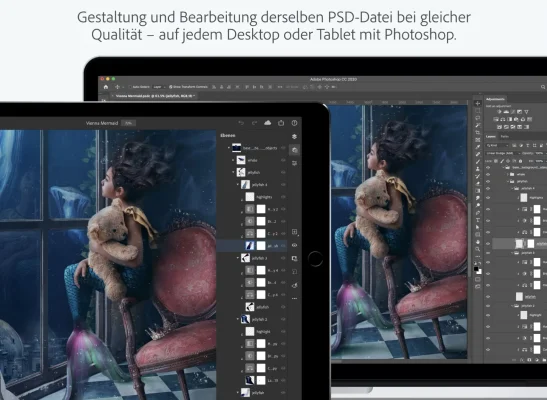The height and width of the screenshot is (400, 547).
Task: Tap the bottom jellyfish layer thumbnail on iPad
Action: (246, 393)
